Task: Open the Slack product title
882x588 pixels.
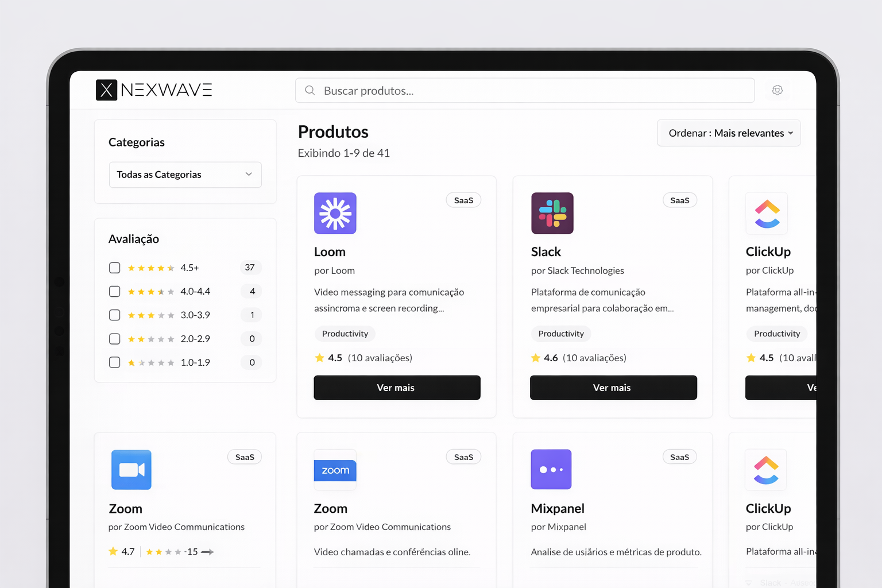Action: [x=546, y=252]
